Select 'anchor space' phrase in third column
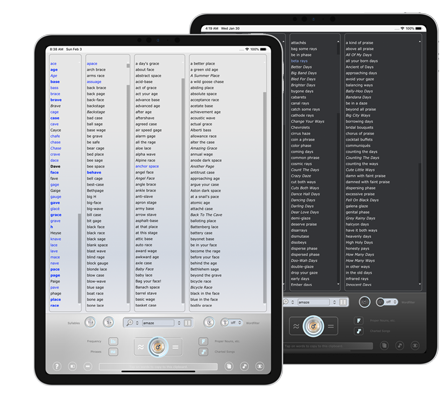 click(x=147, y=166)
